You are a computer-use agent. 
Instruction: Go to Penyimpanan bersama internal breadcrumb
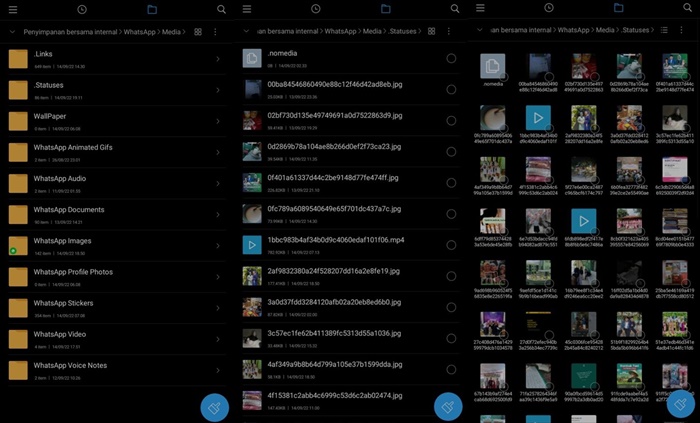(x=70, y=32)
